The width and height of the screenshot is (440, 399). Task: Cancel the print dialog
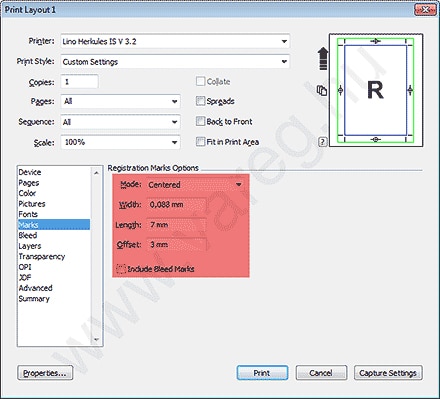(x=321, y=373)
